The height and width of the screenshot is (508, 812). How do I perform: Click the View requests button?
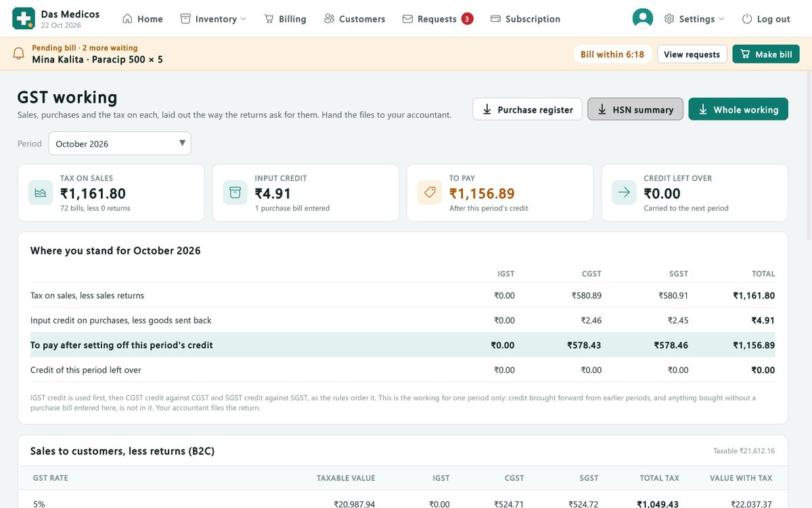click(692, 54)
